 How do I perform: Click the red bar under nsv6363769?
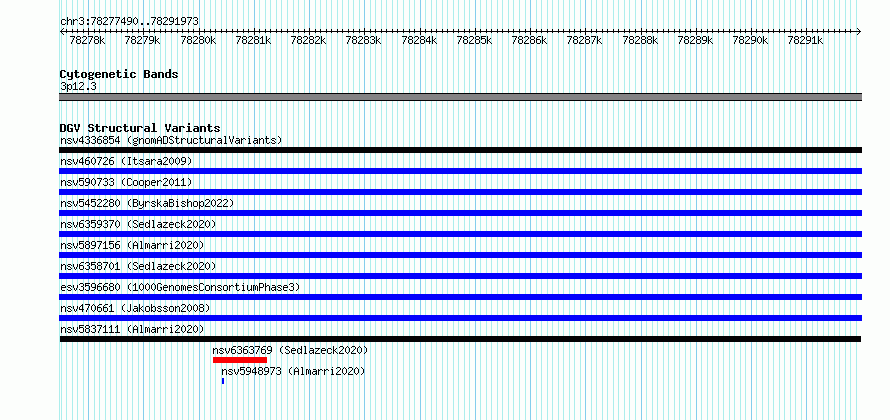(x=240, y=360)
